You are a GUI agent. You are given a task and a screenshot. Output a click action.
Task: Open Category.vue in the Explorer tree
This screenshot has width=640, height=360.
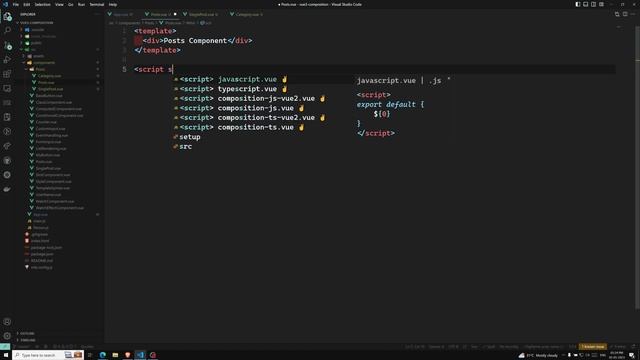point(49,76)
